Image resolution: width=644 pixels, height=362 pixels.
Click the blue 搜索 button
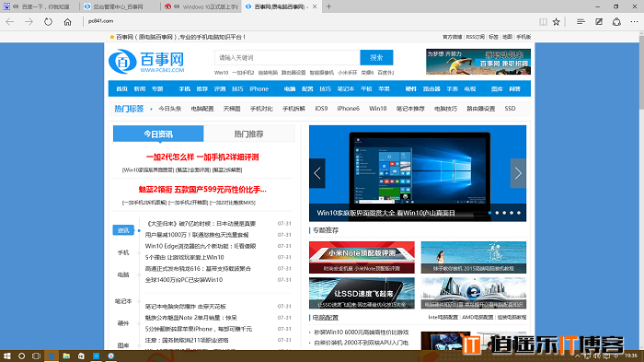point(376,58)
